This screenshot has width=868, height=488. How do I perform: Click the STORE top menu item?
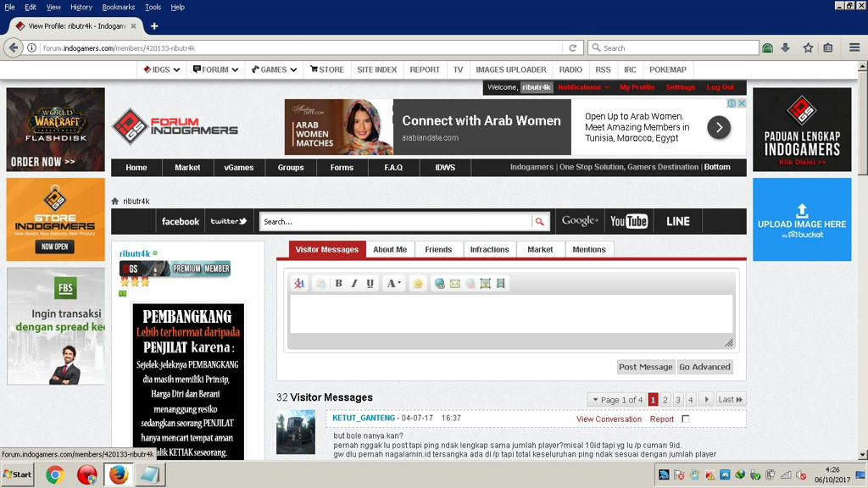(326, 69)
